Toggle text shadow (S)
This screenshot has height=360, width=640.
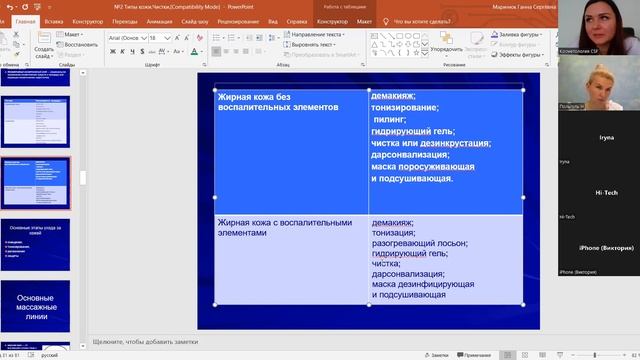click(142, 51)
